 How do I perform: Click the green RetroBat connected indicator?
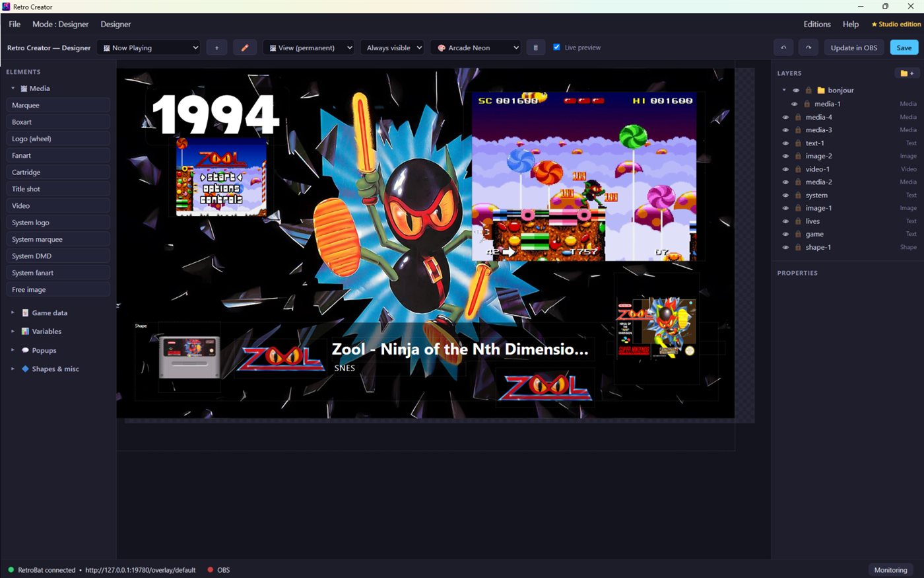pos(11,569)
